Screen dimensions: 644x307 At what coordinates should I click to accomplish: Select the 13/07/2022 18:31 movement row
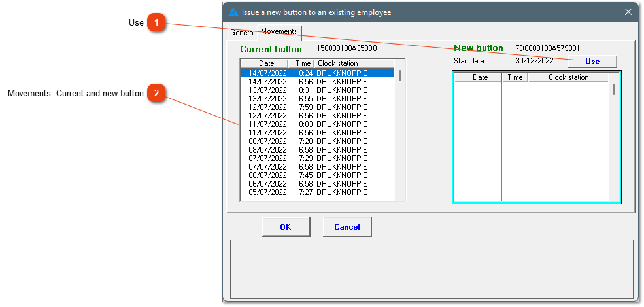pyautogui.click(x=318, y=90)
